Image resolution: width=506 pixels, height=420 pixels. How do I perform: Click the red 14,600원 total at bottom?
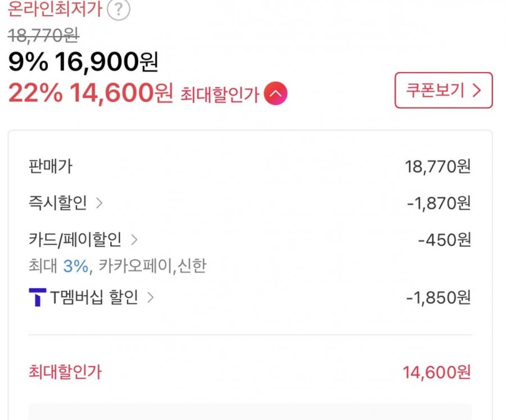(436, 372)
